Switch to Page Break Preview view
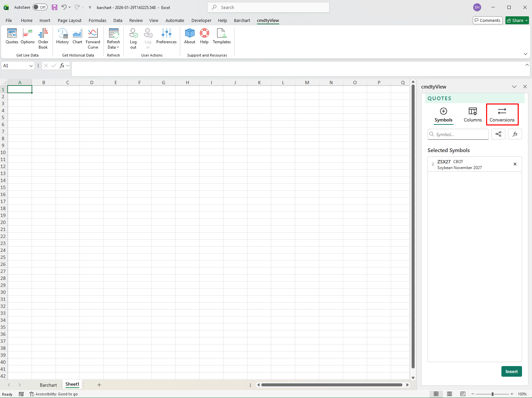Image resolution: width=532 pixels, height=398 pixels. (x=463, y=394)
